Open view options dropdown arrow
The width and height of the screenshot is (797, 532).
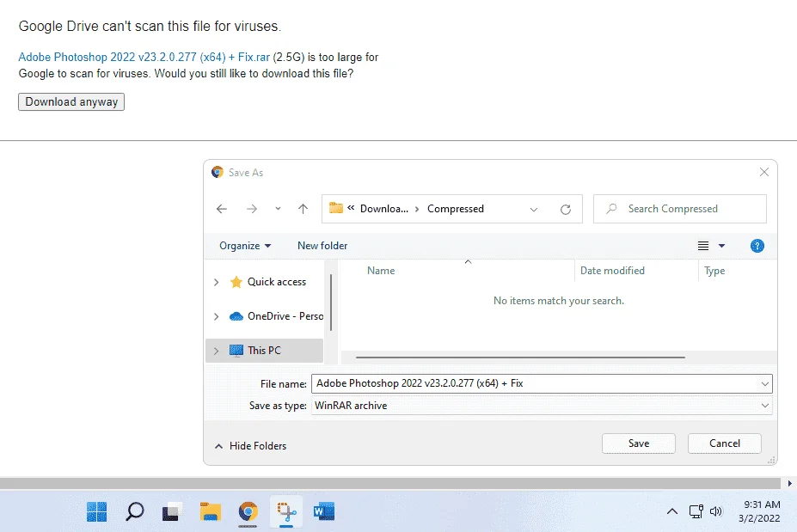(722, 246)
